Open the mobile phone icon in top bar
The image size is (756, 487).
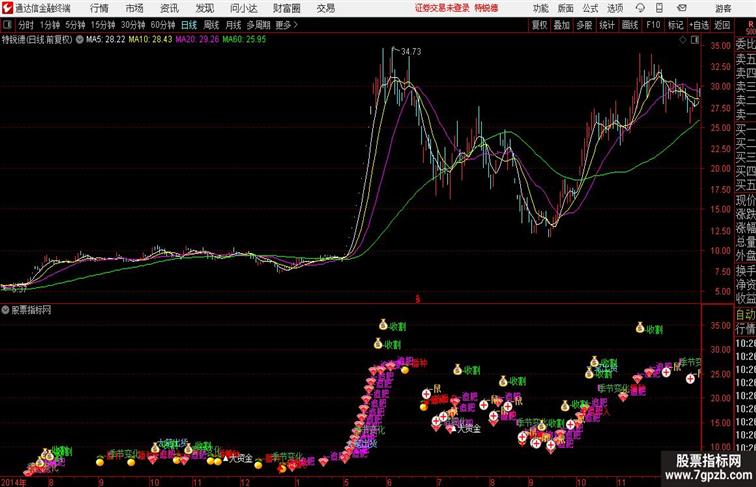point(659,8)
